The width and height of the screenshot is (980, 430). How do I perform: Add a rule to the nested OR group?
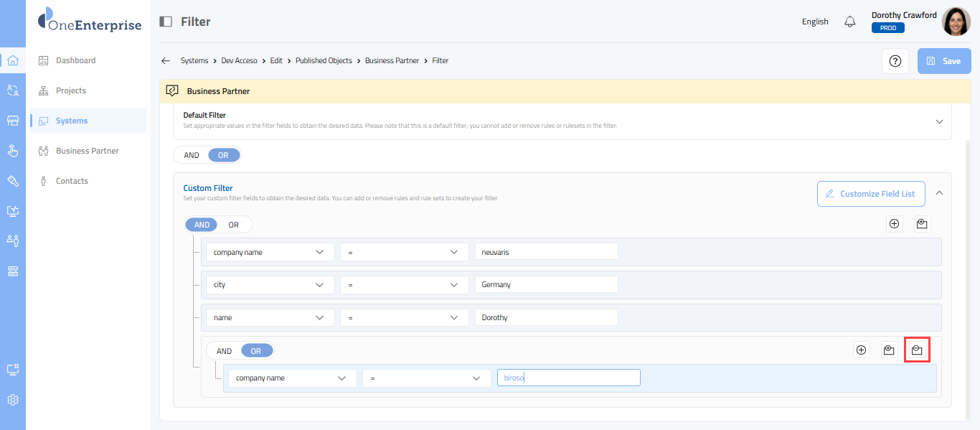pyautogui.click(x=862, y=350)
